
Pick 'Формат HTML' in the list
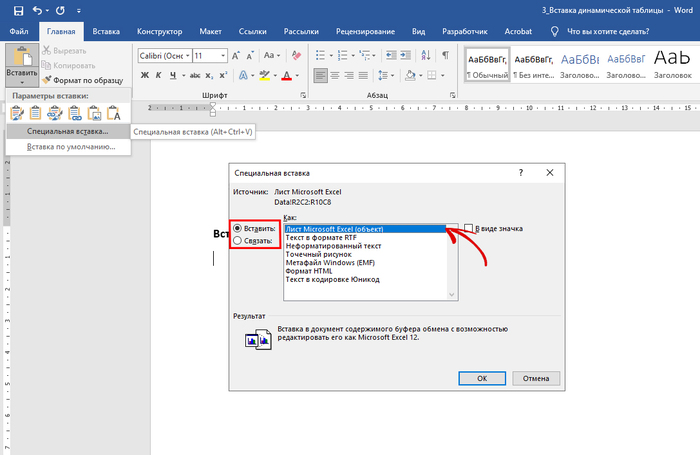pyautogui.click(x=309, y=271)
